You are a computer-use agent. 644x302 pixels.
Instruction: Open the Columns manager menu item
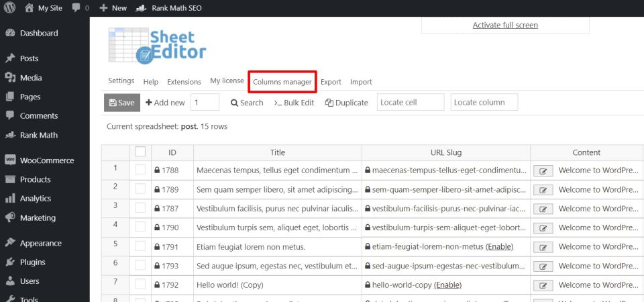tap(282, 82)
